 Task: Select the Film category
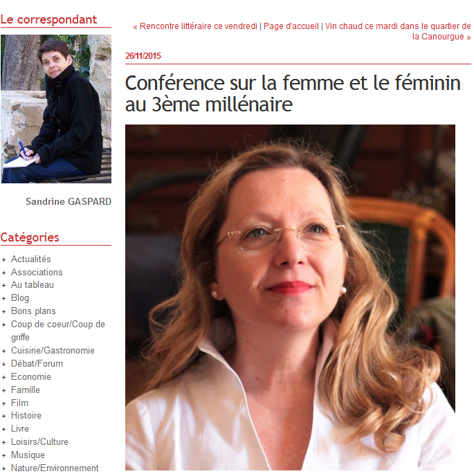(x=19, y=403)
